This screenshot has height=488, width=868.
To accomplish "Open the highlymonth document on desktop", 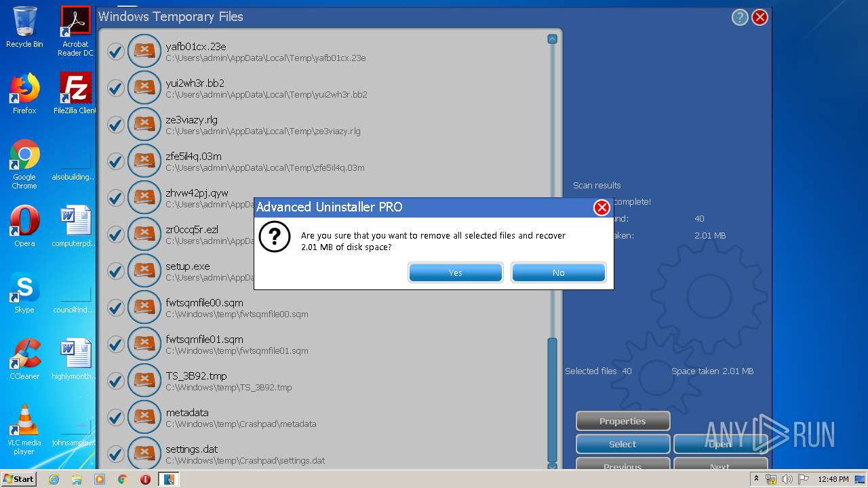I will coord(75,359).
